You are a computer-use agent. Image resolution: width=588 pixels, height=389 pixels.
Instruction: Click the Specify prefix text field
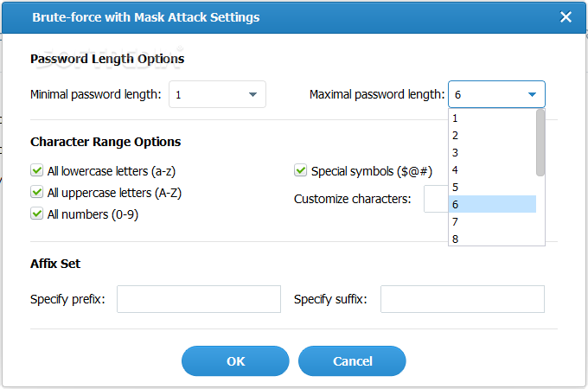click(199, 299)
